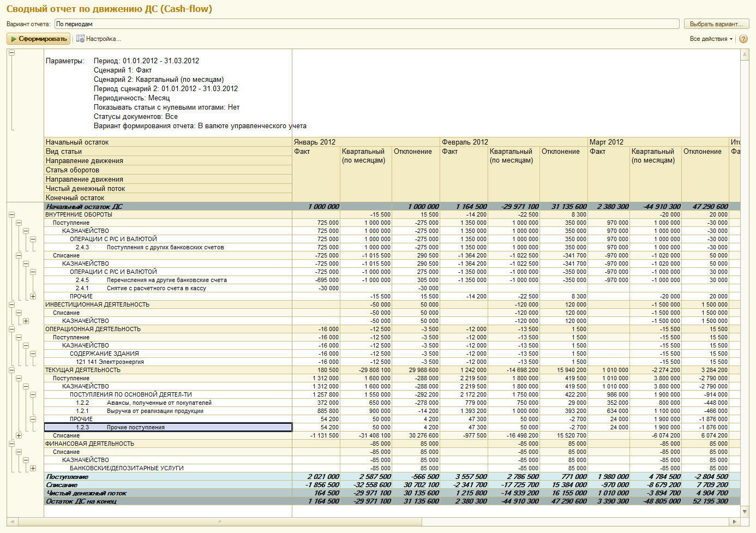Select the Февраль 2012 column header
The height and width of the screenshot is (533, 756).
[465, 142]
